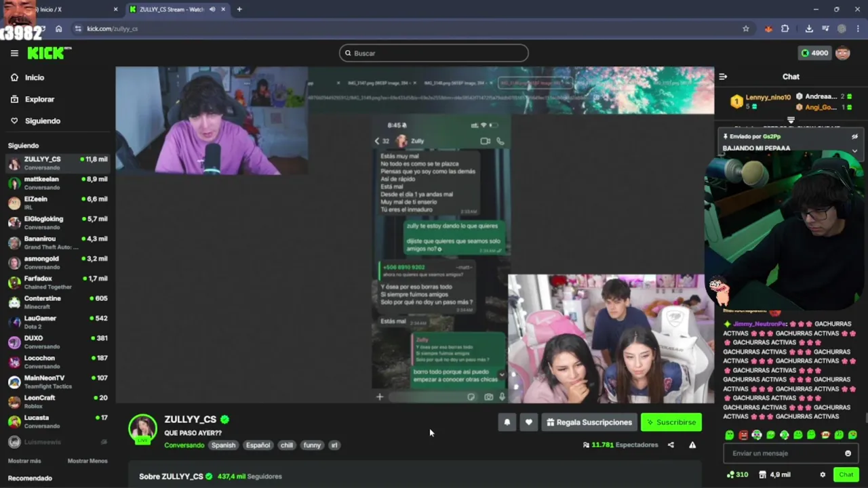Click the Conversando category link

[184, 445]
